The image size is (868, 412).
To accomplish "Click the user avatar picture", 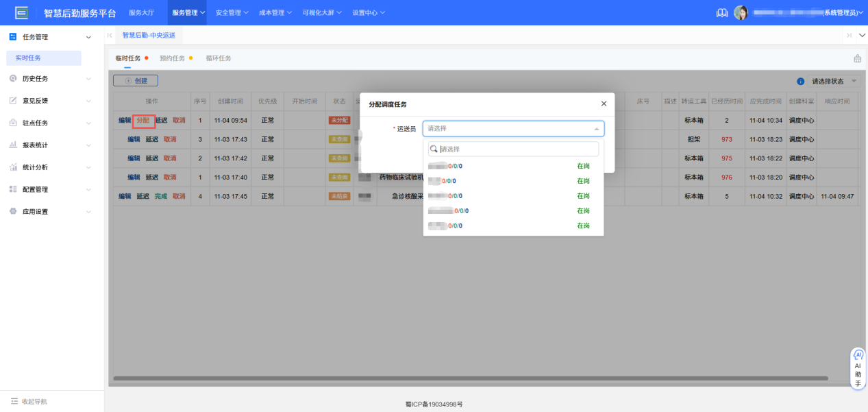I will (x=741, y=13).
